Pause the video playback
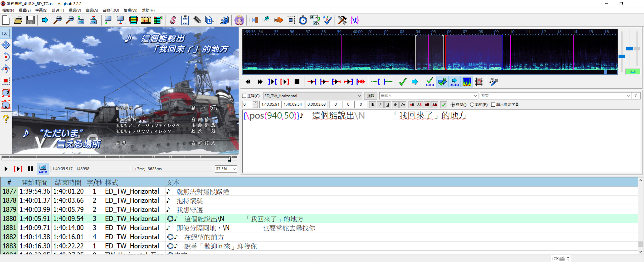Image resolution: width=644 pixels, height=262 pixels. pos(30,169)
